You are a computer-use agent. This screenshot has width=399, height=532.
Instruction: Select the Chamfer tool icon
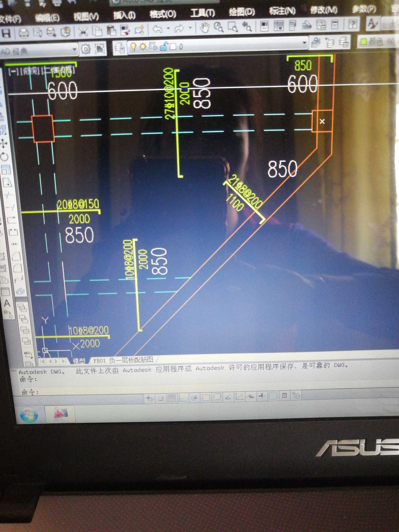[x=16, y=256]
